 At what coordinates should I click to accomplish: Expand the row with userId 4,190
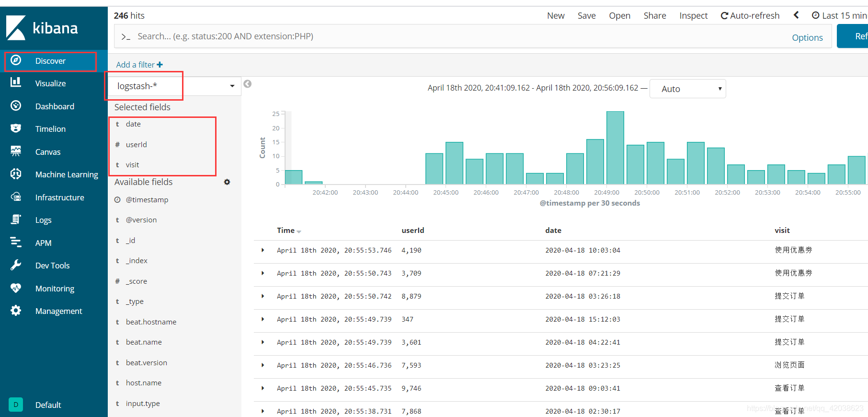pyautogui.click(x=263, y=250)
